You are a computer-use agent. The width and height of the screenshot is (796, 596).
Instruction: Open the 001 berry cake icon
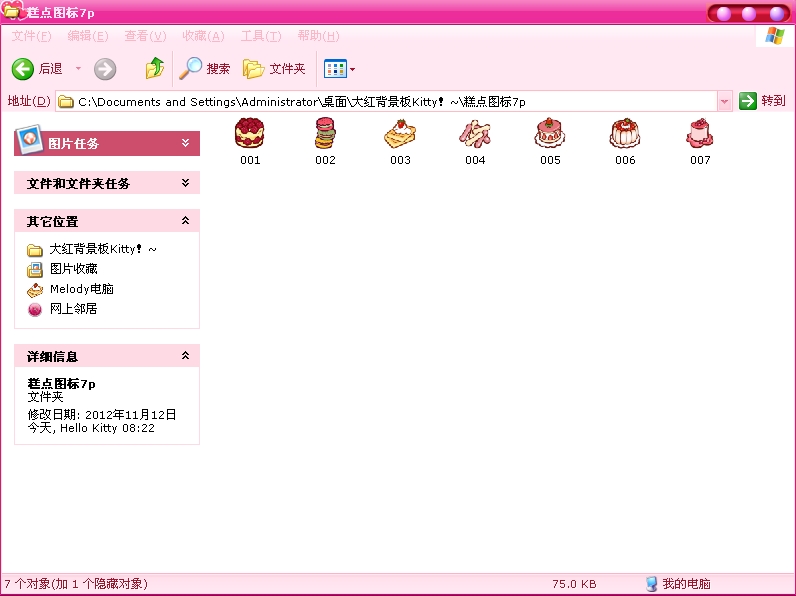[249, 133]
